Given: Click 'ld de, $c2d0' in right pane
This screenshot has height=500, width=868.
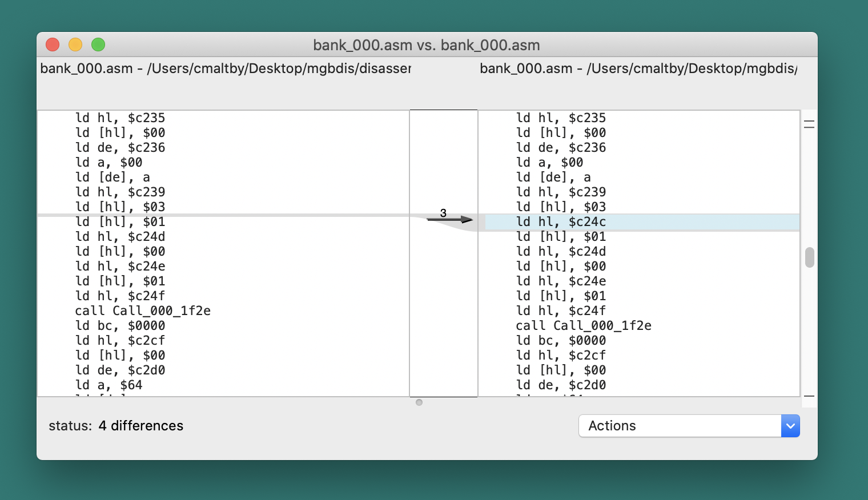Looking at the screenshot, I should tap(561, 385).
